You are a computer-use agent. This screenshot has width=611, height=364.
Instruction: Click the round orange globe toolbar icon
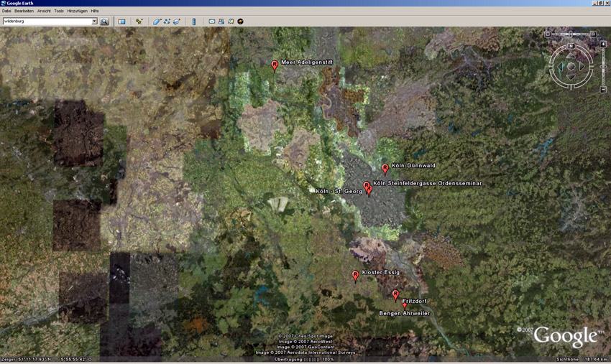(x=240, y=22)
